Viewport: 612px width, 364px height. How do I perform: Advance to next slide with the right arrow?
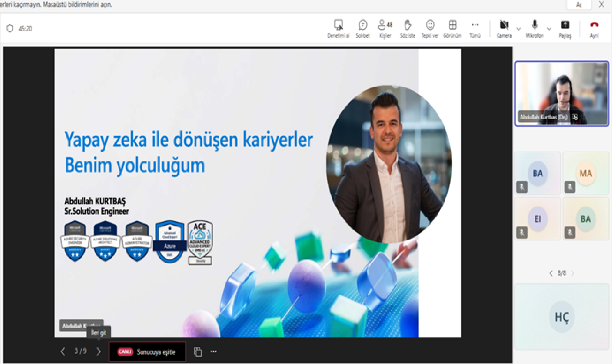point(99,352)
